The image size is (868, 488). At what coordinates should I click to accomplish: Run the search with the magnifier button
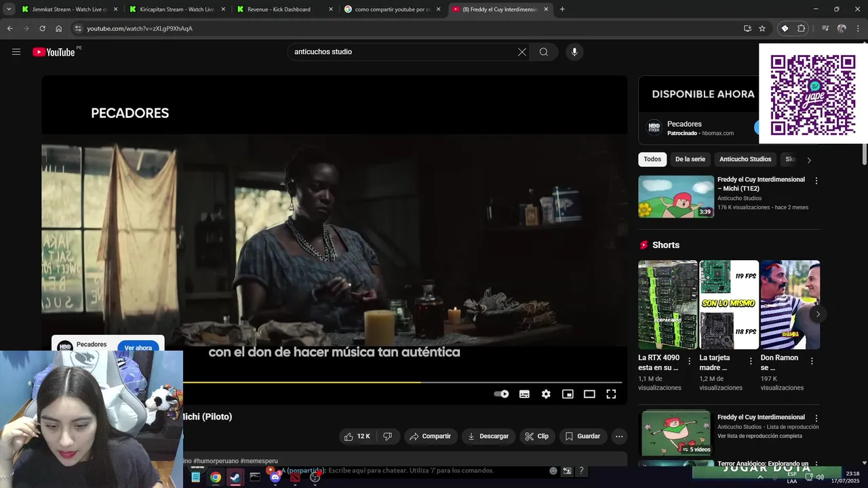(x=544, y=52)
